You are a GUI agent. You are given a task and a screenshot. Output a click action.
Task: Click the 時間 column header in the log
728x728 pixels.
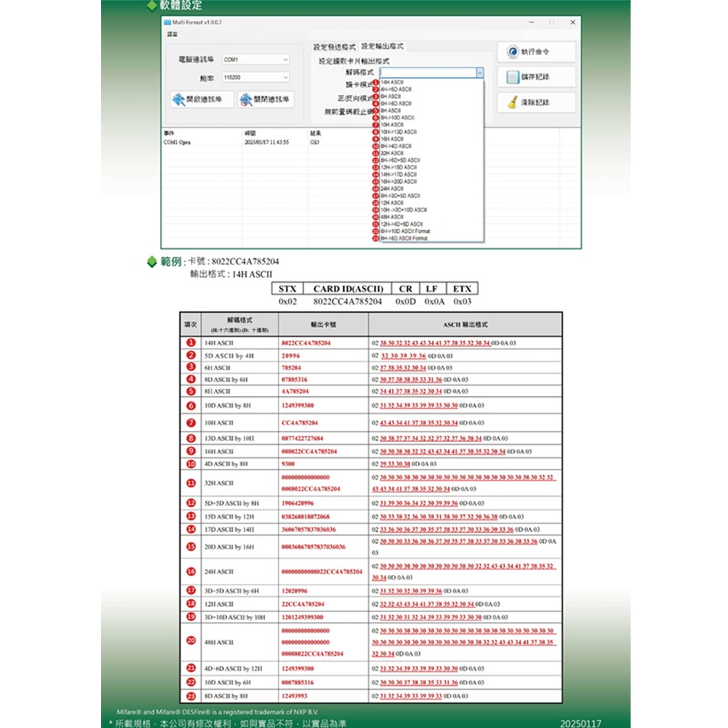(x=248, y=133)
